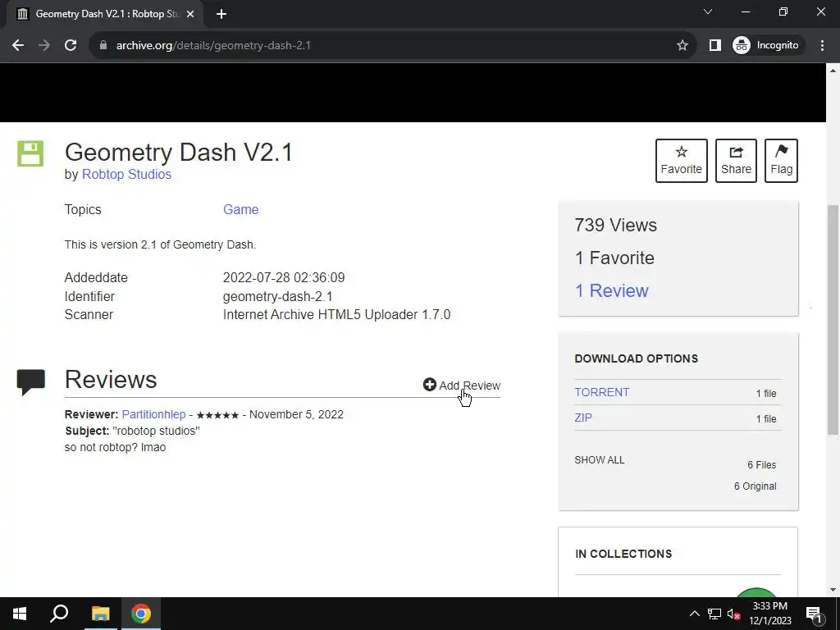The image size is (840, 630).
Task: Download the TORRENT file
Action: 601,392
